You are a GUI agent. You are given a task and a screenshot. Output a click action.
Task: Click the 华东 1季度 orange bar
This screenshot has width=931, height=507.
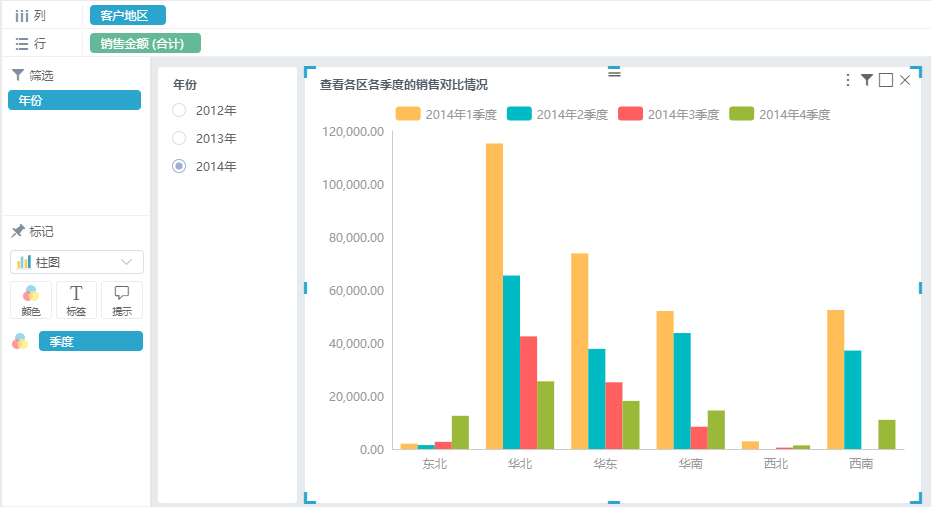tap(580, 351)
